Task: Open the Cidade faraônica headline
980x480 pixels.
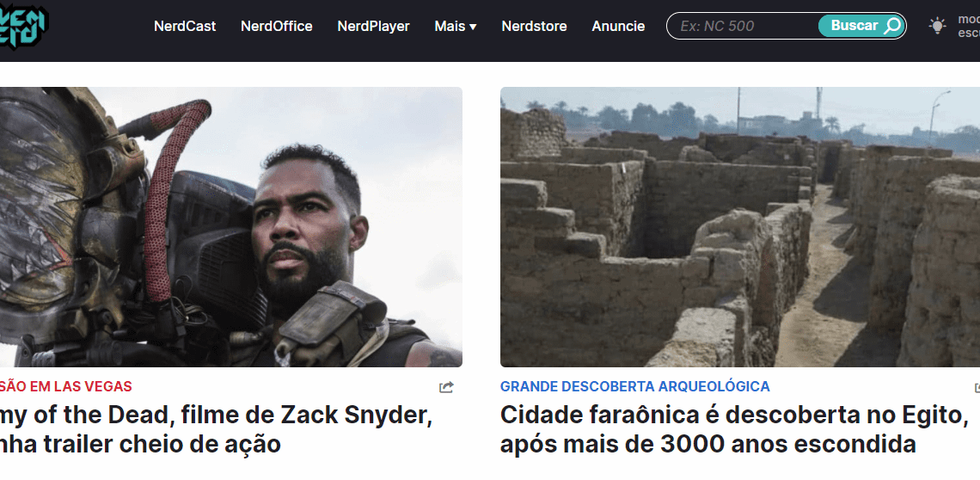Action: tap(734, 429)
